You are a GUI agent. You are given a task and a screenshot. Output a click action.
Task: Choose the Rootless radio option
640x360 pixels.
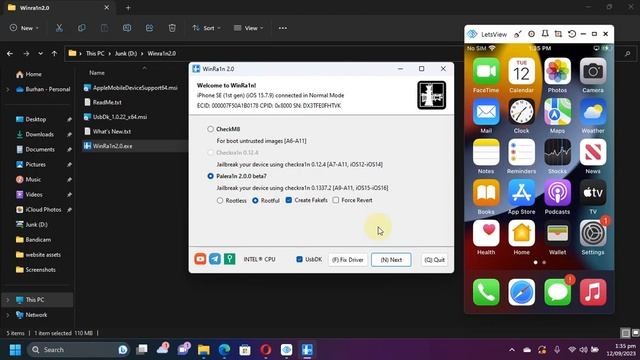[x=220, y=200]
